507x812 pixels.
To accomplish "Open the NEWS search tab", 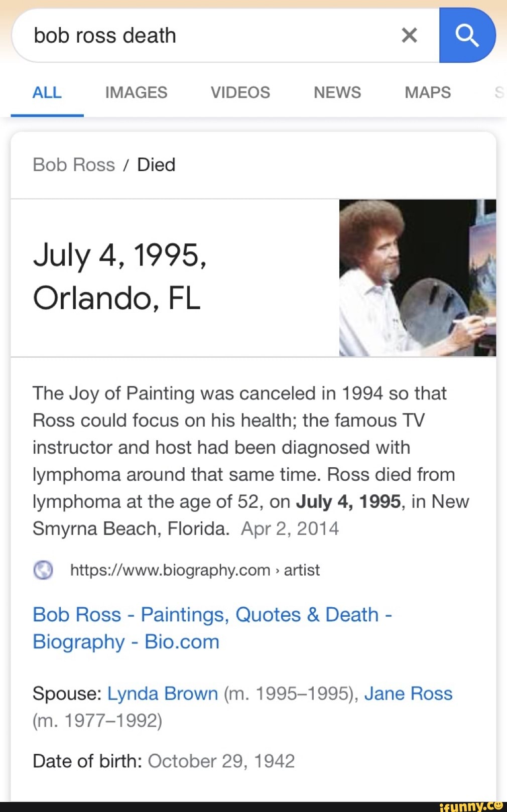I will click(x=336, y=92).
